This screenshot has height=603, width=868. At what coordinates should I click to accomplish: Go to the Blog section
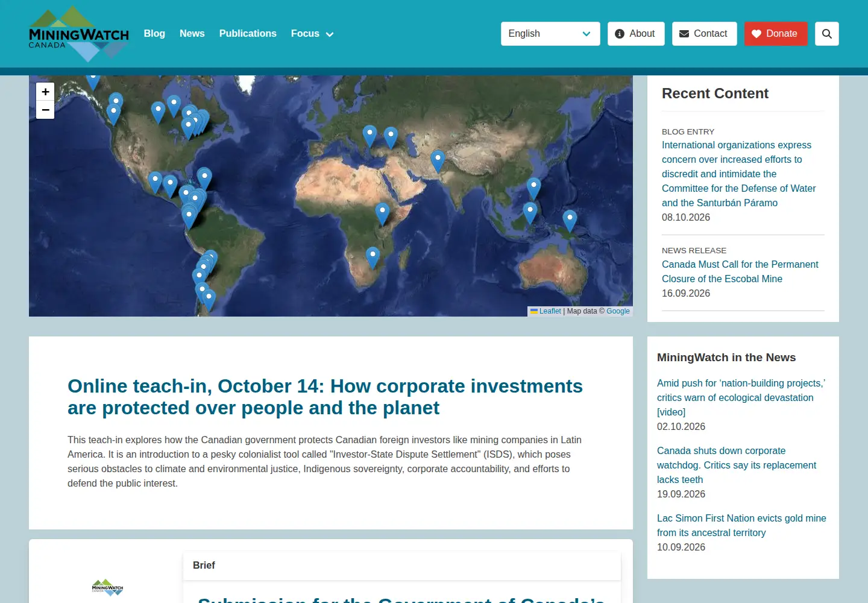tap(154, 34)
